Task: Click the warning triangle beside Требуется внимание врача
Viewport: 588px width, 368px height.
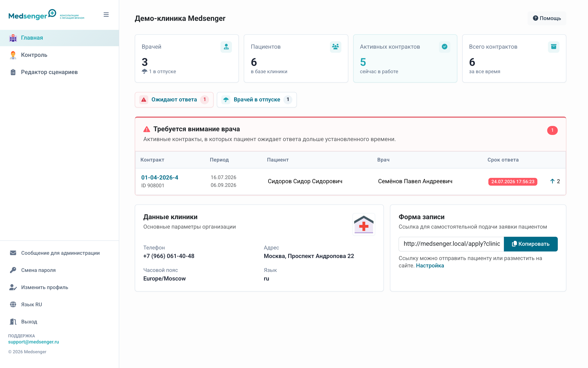Action: pos(147,129)
